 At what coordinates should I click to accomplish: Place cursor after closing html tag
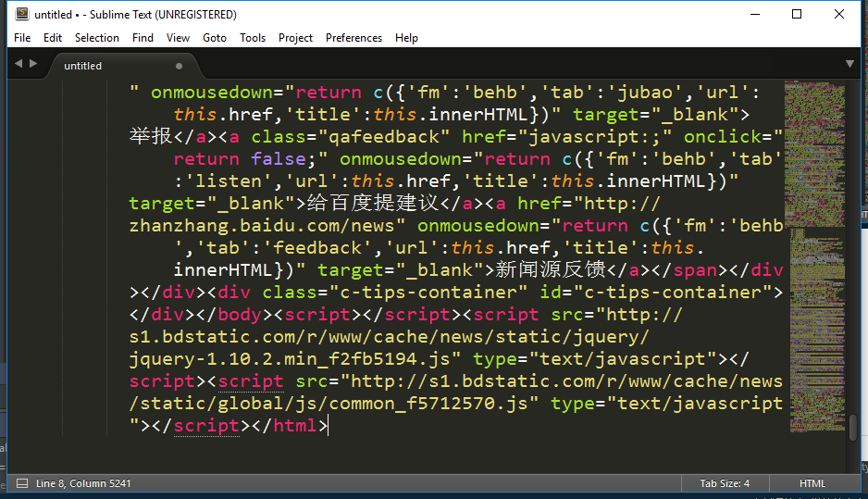point(329,426)
